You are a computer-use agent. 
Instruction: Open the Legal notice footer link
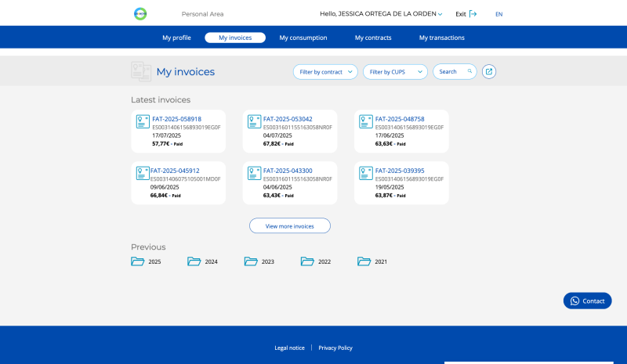click(289, 348)
